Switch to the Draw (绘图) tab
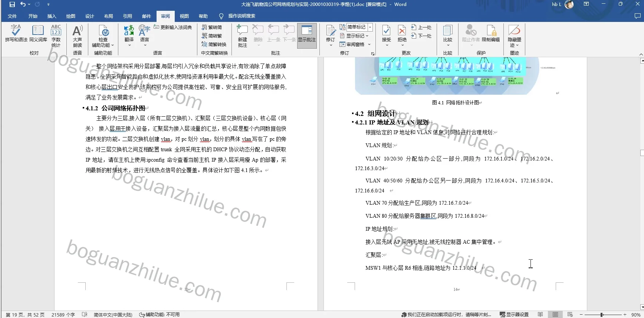 coord(71,16)
